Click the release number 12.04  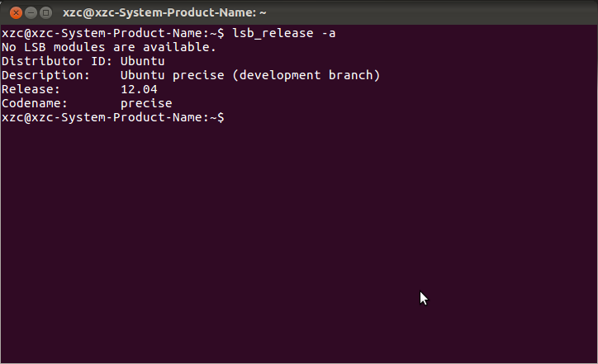[x=139, y=90]
